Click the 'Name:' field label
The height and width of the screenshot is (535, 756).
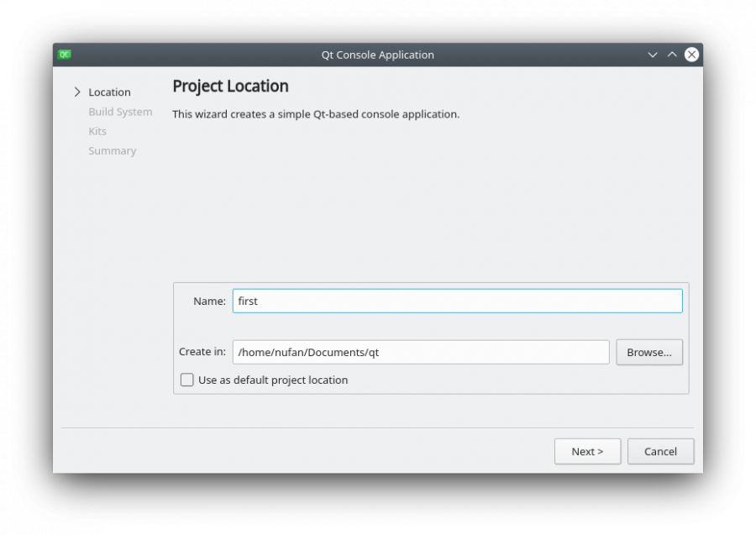click(209, 301)
